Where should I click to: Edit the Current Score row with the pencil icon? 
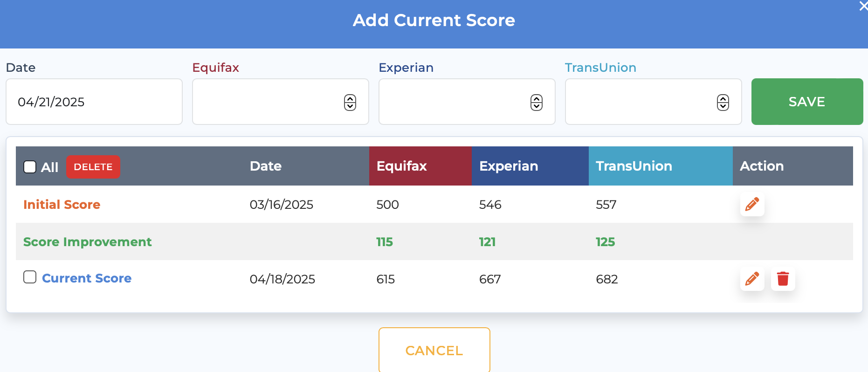point(752,279)
